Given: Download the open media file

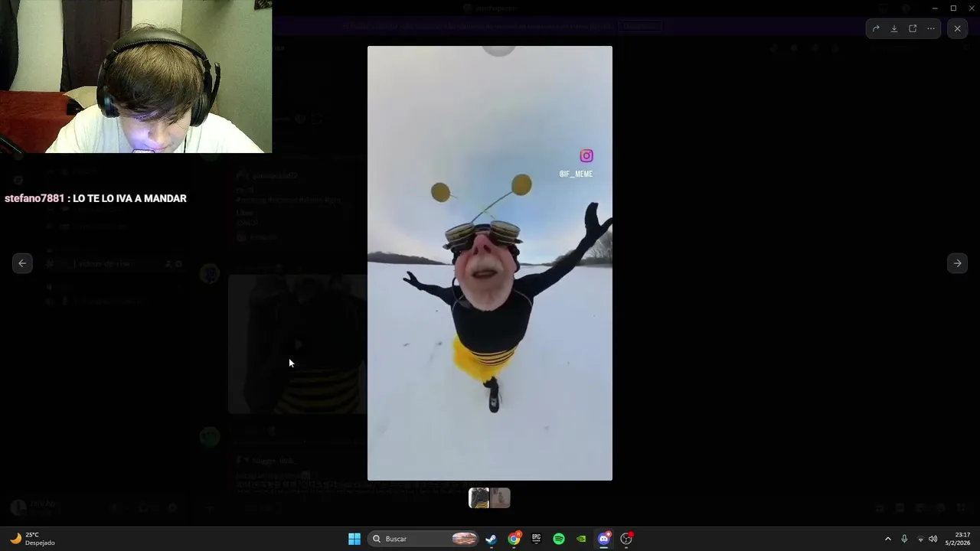Looking at the screenshot, I should (894, 29).
